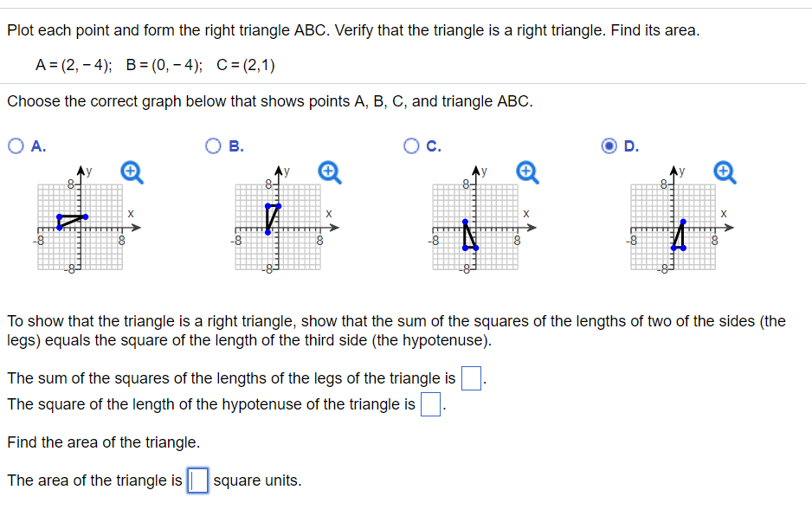812x516 pixels.
Task: Click the triangle area answer box
Action: (x=197, y=481)
